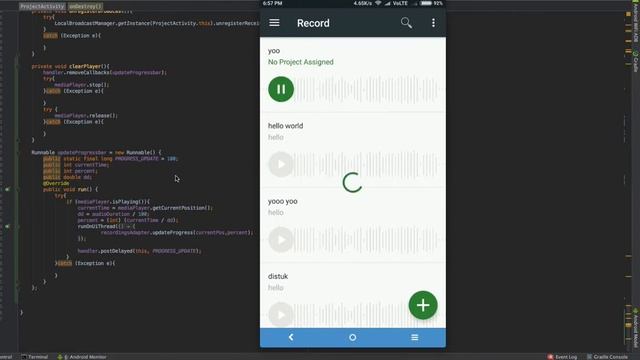Open the Android Monitor tool window
The width and height of the screenshot is (640, 360).
(x=82, y=357)
